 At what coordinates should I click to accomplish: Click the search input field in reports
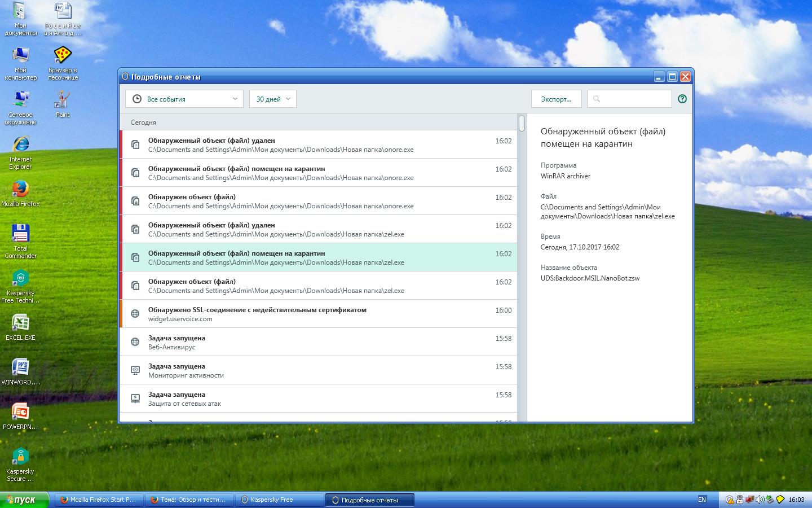click(x=629, y=99)
